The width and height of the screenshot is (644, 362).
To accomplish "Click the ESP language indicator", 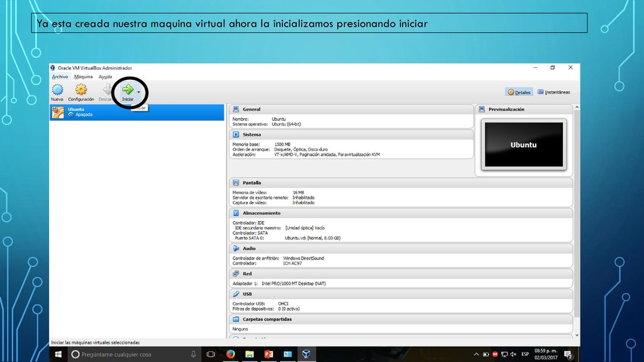I will click(525, 354).
